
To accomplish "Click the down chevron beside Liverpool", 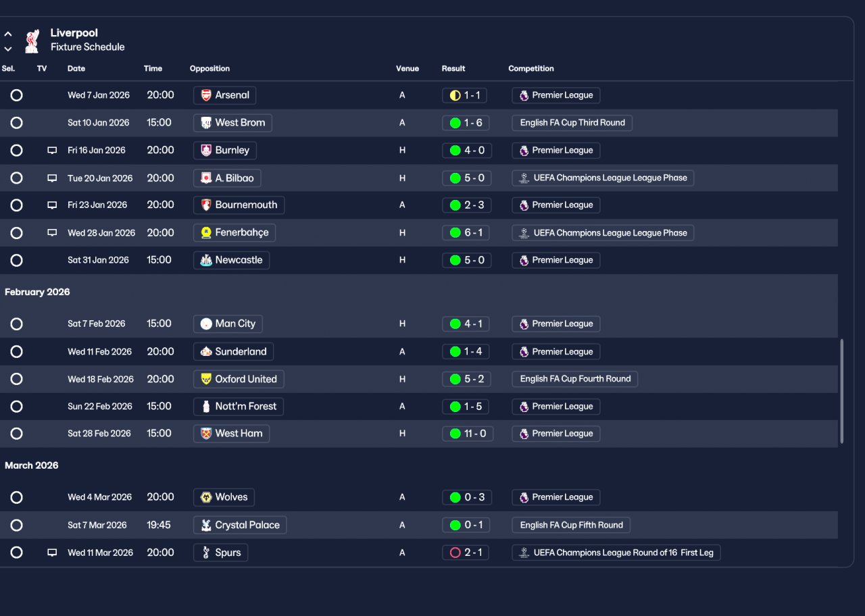I will tap(8, 49).
